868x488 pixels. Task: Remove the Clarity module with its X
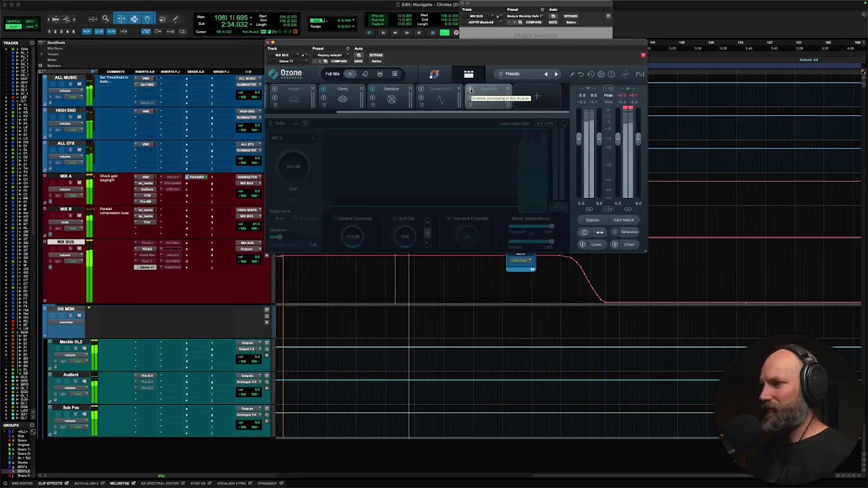click(x=361, y=89)
